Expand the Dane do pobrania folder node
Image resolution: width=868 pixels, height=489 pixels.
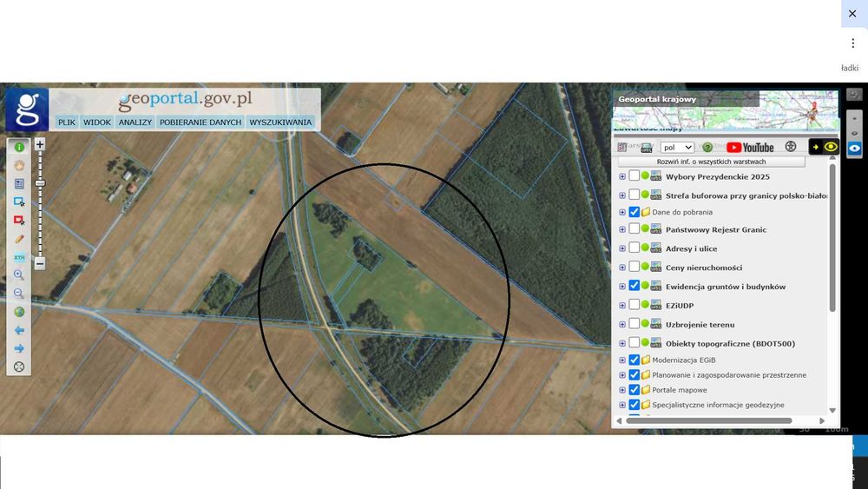(x=622, y=212)
